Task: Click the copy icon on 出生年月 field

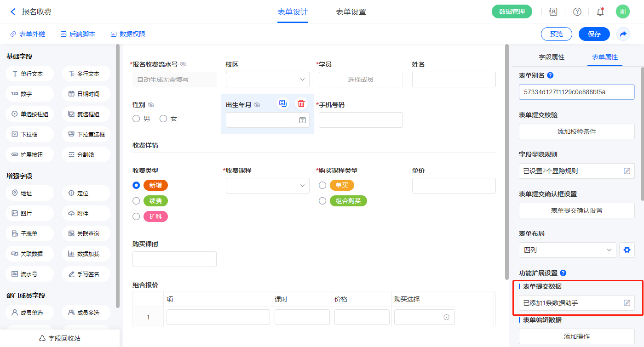Action: tap(283, 103)
